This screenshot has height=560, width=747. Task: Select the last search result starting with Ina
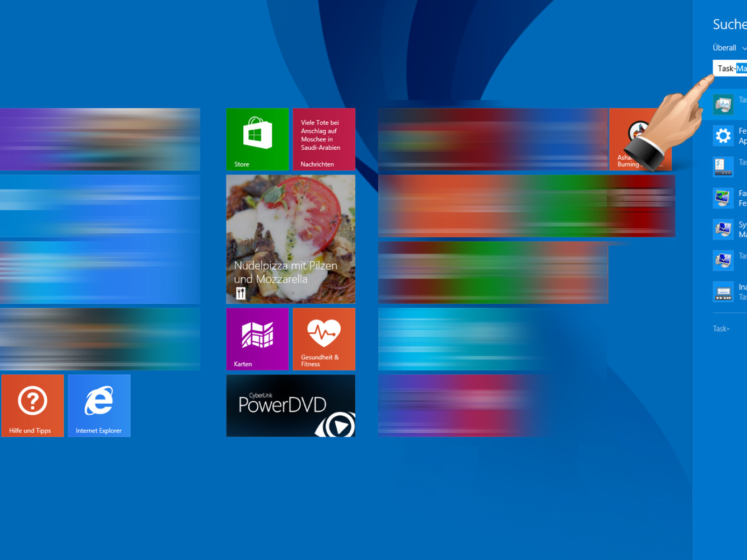point(729,292)
